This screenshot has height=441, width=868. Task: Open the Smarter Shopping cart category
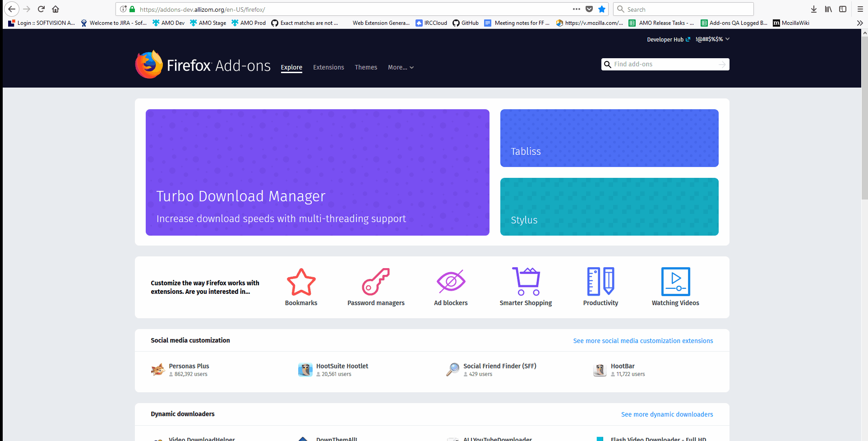point(526,281)
